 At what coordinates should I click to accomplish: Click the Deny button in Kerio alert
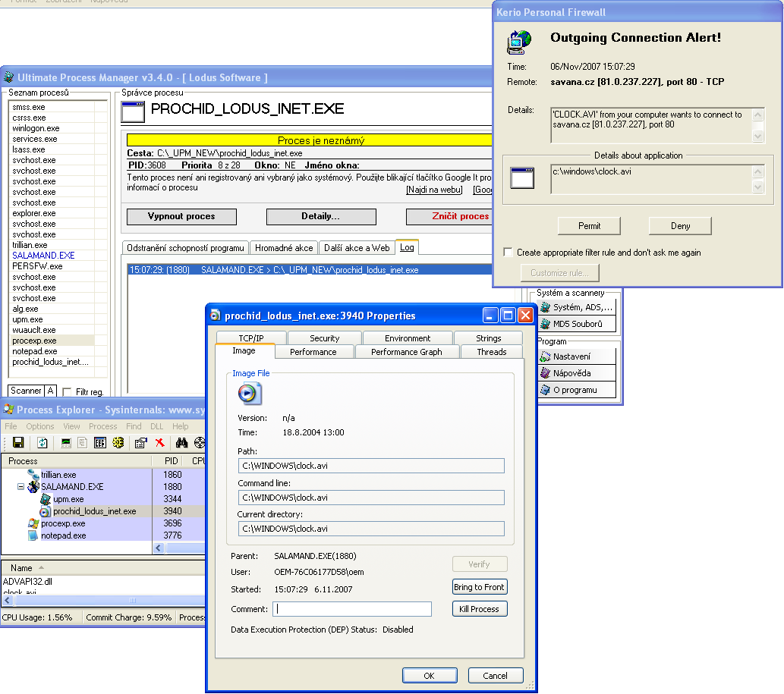680,226
